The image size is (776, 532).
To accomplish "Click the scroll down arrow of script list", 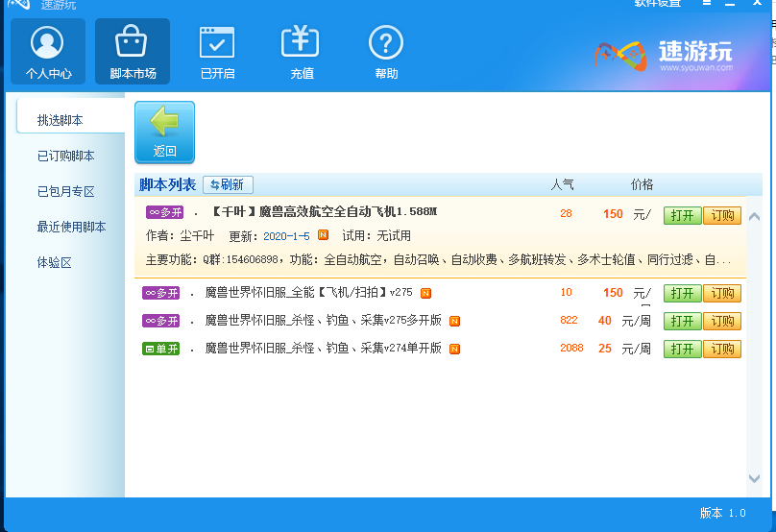I will (x=754, y=478).
